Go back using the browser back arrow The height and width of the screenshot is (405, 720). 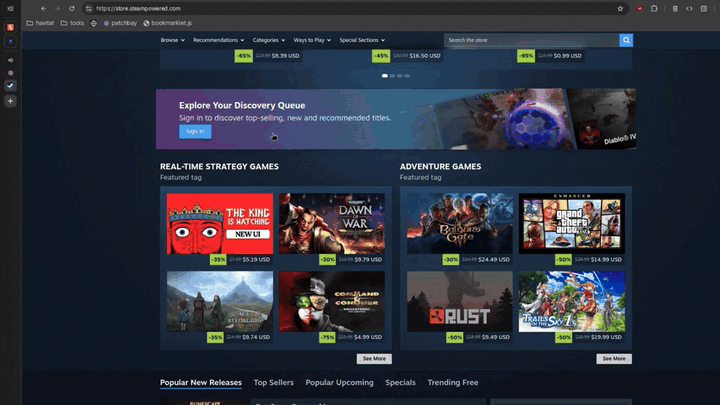click(43, 9)
